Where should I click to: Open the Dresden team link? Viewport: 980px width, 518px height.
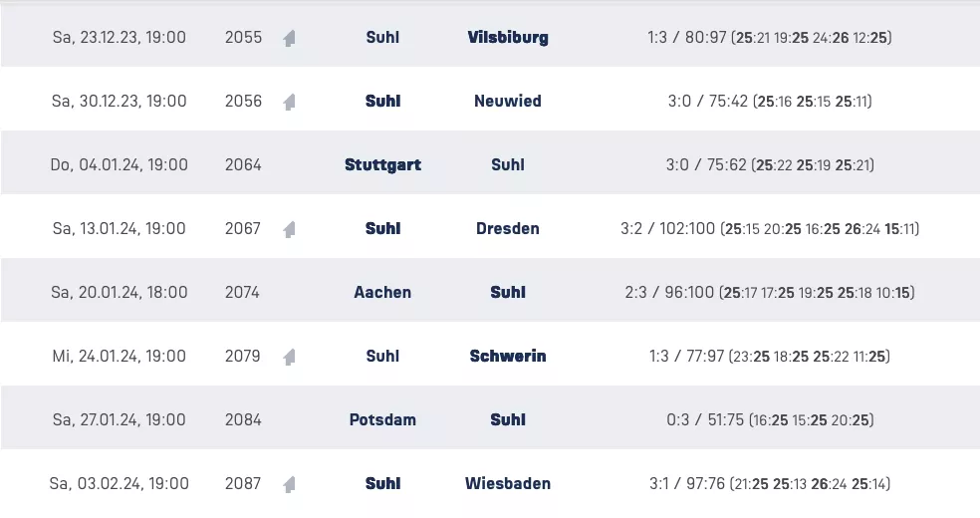[x=508, y=229]
